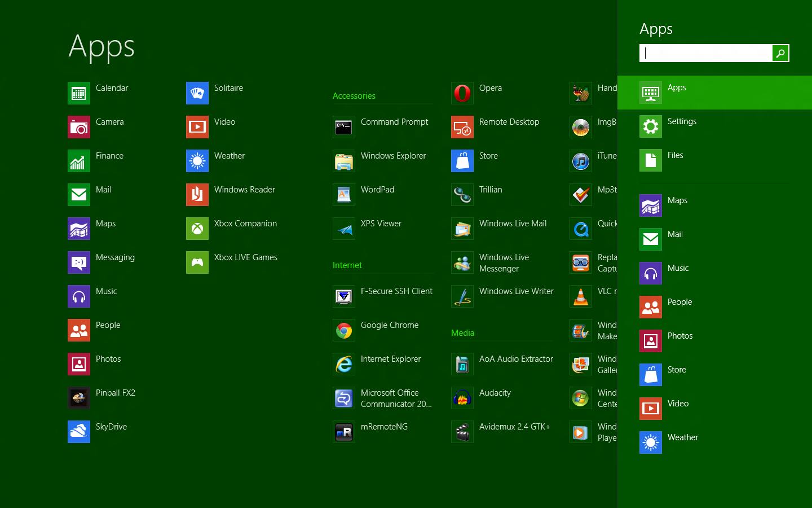812x508 pixels.
Task: Open Music label in main list
Action: click(106, 291)
